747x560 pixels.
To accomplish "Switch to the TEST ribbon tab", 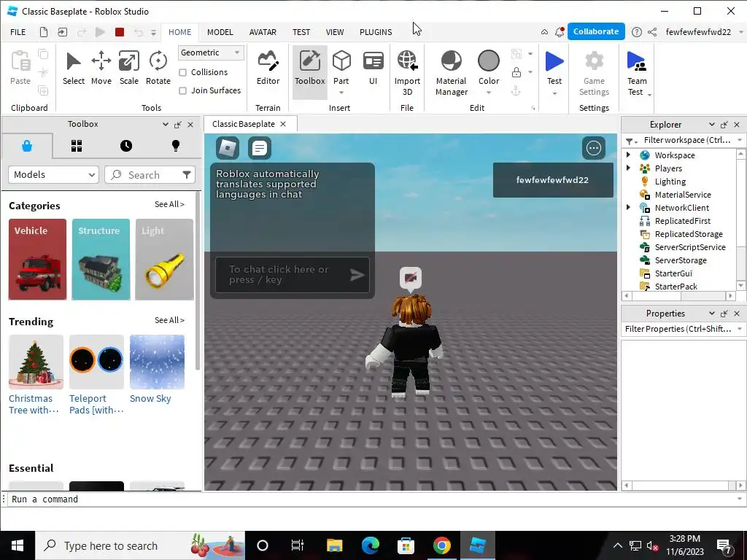I will pyautogui.click(x=301, y=32).
